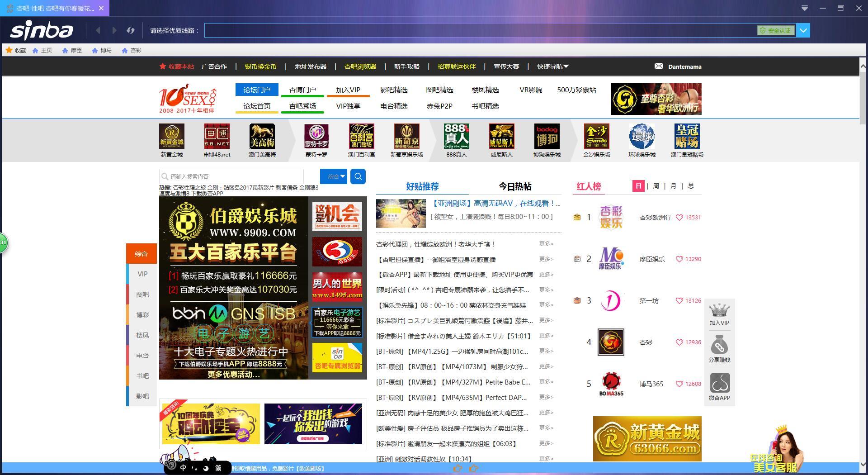Choose 电台 in the left category sidebar

142,356
